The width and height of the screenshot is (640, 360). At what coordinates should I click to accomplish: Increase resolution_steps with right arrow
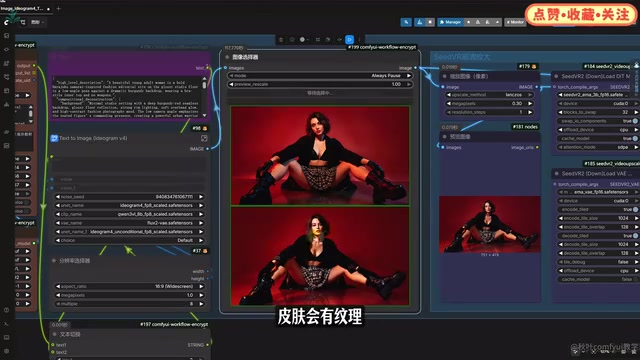pos(530,112)
